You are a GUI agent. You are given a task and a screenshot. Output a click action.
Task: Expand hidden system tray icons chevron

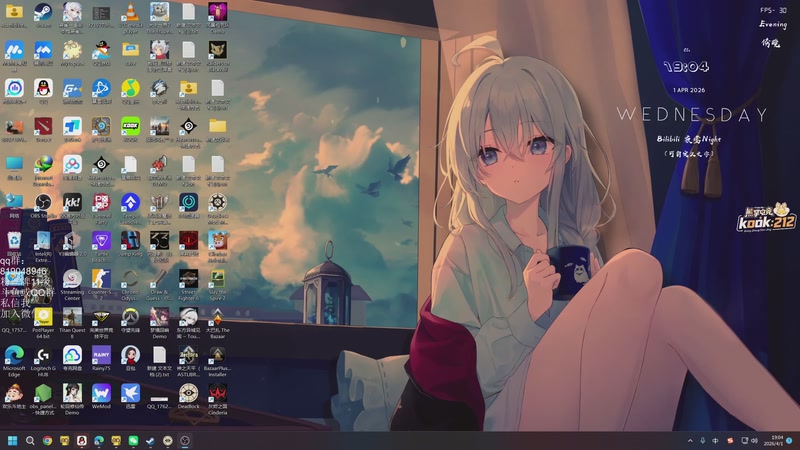690,440
